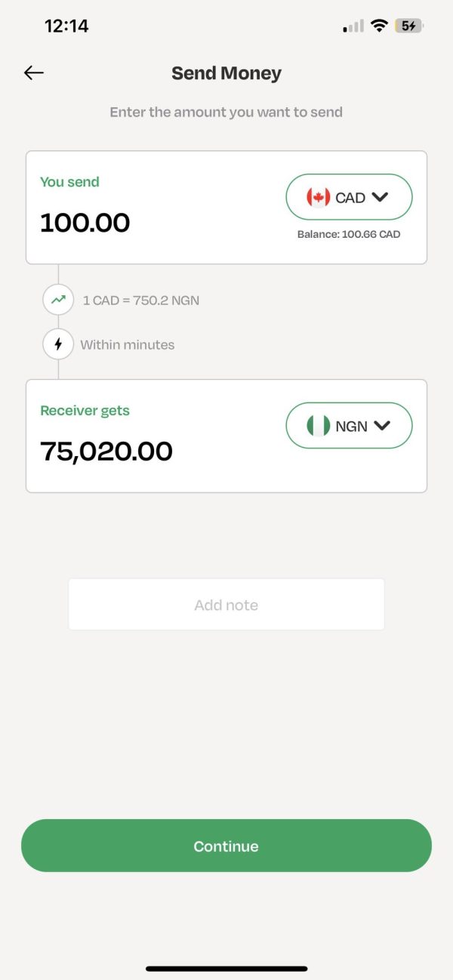
Task: Tap the Add note field
Action: click(x=226, y=604)
